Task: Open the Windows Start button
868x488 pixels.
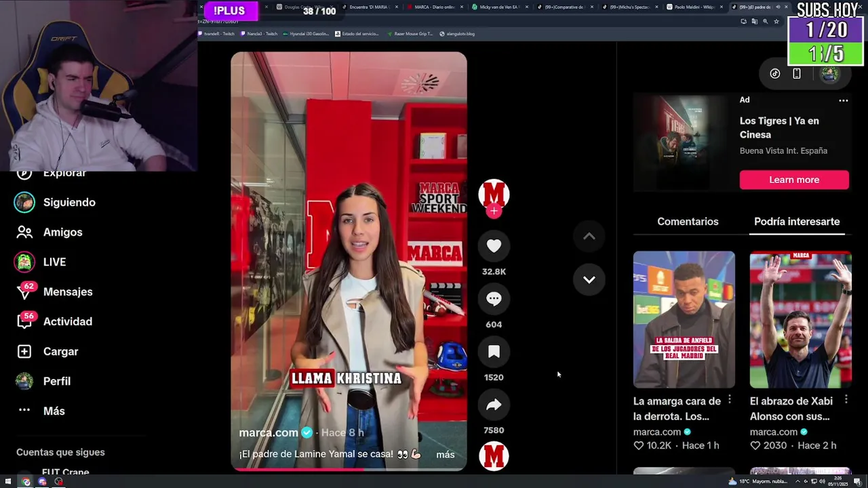Action: tap(9, 482)
